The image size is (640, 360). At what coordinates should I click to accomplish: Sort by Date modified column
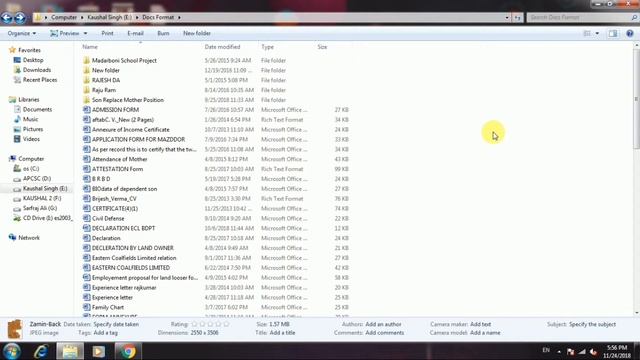[x=222, y=47]
